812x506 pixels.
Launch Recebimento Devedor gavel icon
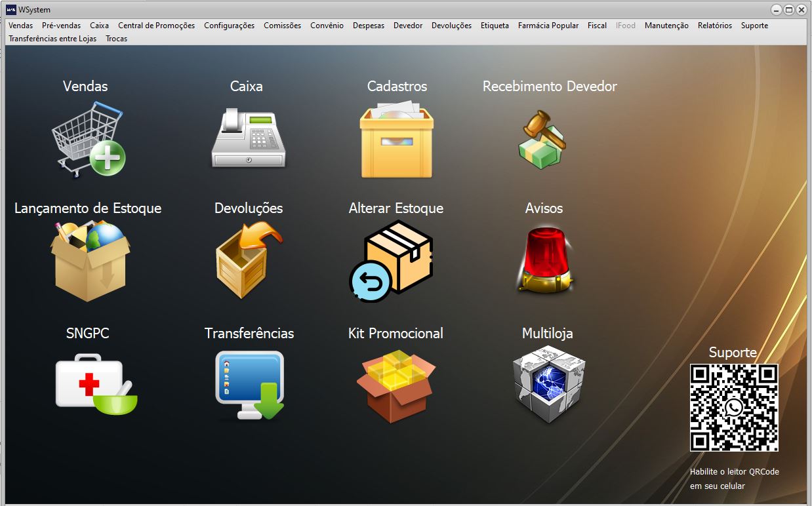click(542, 139)
